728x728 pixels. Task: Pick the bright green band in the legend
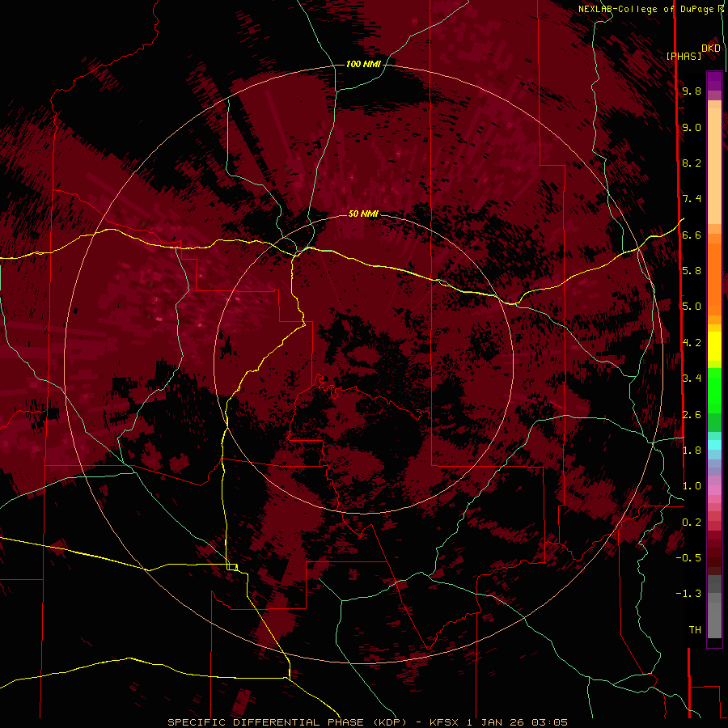coord(714,391)
